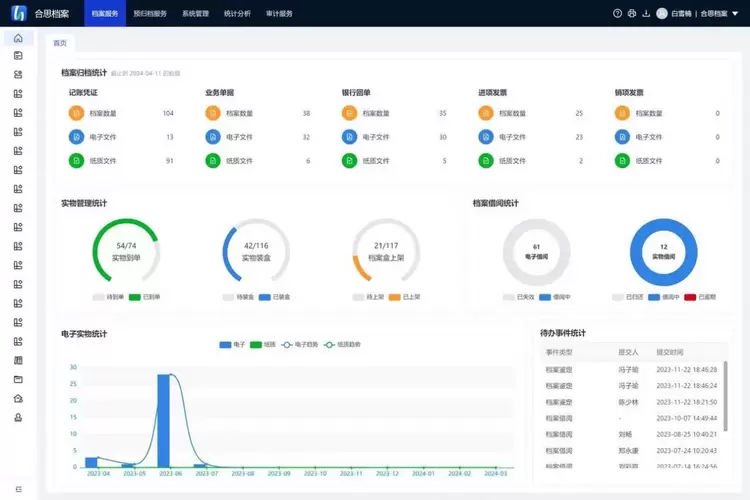Screen dimensions: 750x500
Task: Open the account dropdown arrow at top right
Action: coord(735,14)
